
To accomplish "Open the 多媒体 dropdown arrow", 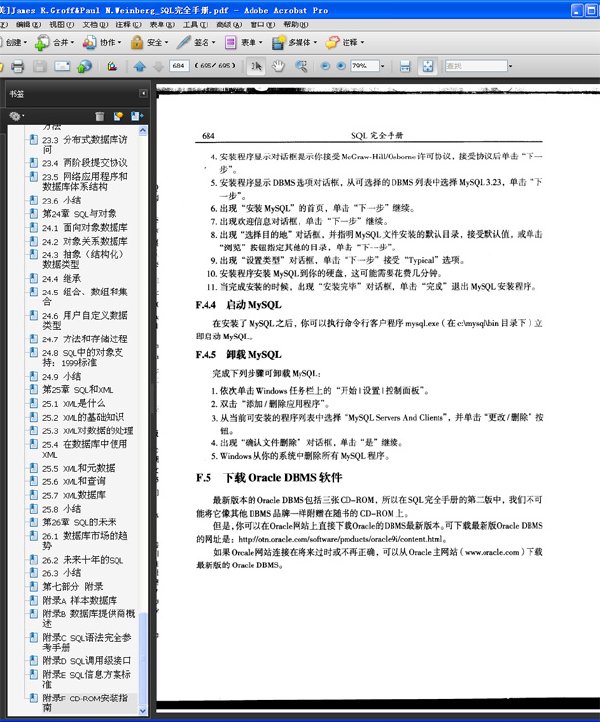I will point(315,42).
